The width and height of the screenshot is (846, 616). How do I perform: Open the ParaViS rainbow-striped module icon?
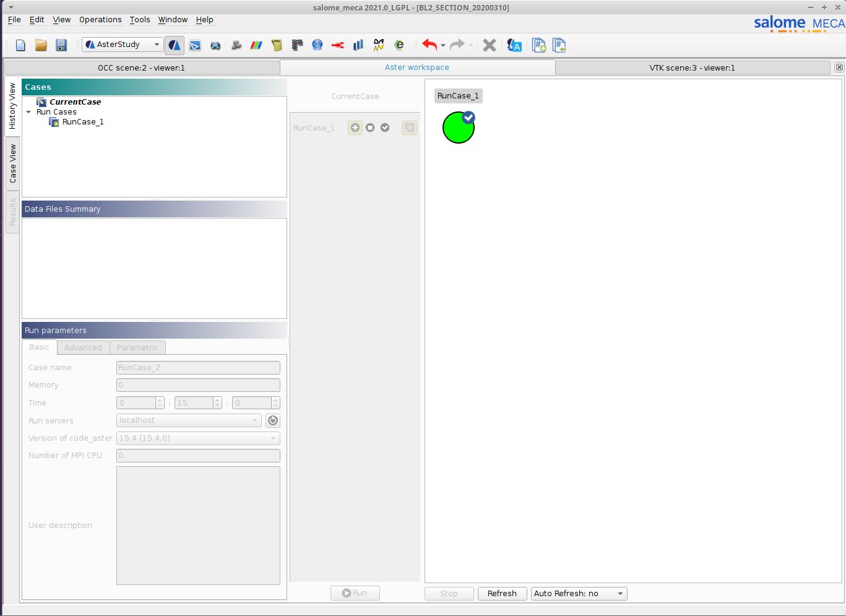256,45
